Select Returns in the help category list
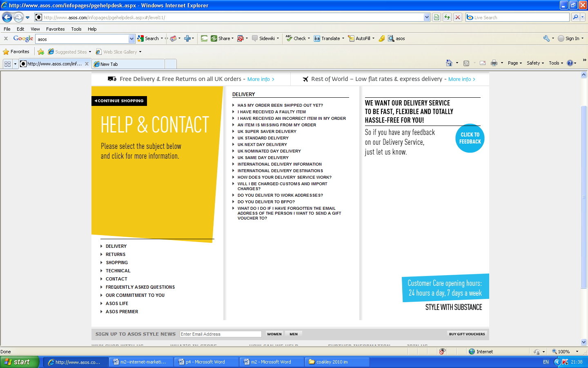Screen dimensions: 588x368 point(116,254)
